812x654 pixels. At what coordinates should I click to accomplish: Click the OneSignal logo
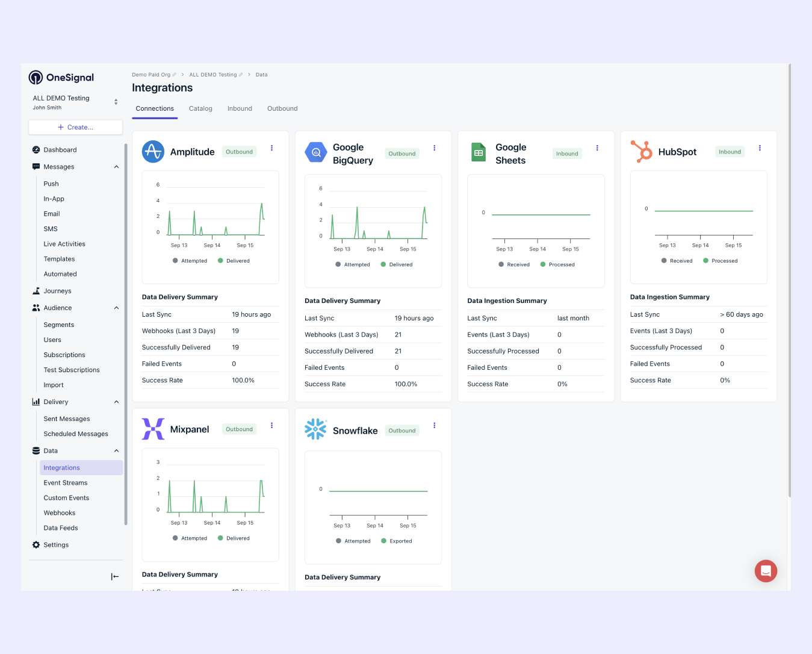pyautogui.click(x=61, y=78)
